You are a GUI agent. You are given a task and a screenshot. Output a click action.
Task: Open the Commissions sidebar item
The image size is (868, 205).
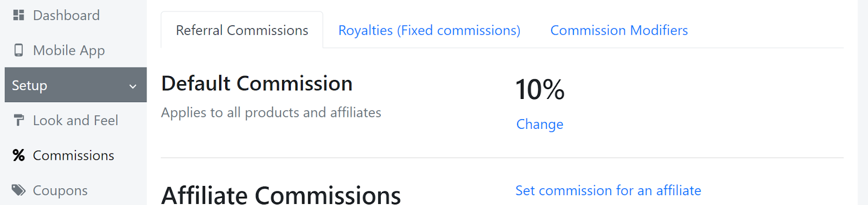pos(73,156)
